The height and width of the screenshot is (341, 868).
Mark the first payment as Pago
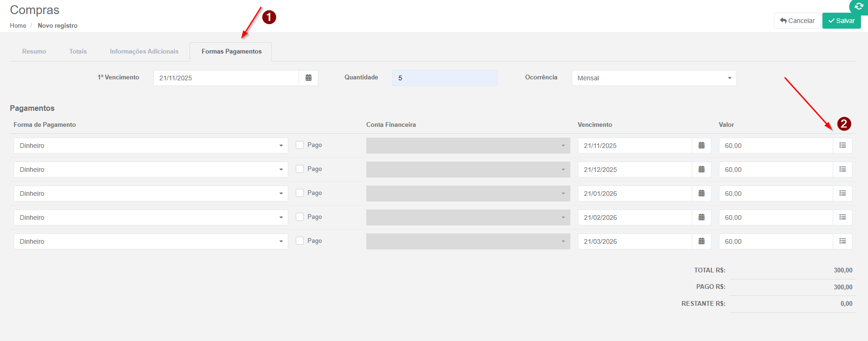pyautogui.click(x=300, y=145)
